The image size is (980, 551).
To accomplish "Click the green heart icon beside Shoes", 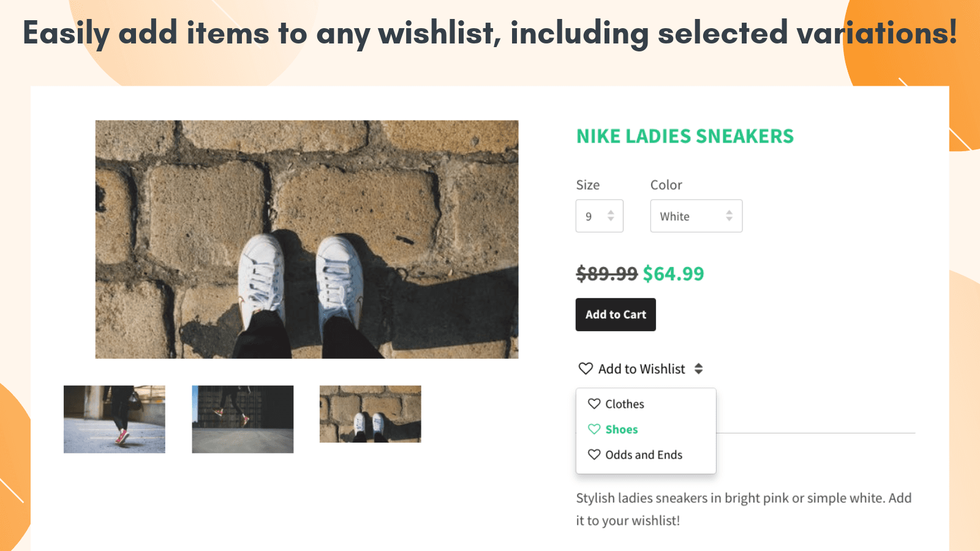I will pos(594,429).
